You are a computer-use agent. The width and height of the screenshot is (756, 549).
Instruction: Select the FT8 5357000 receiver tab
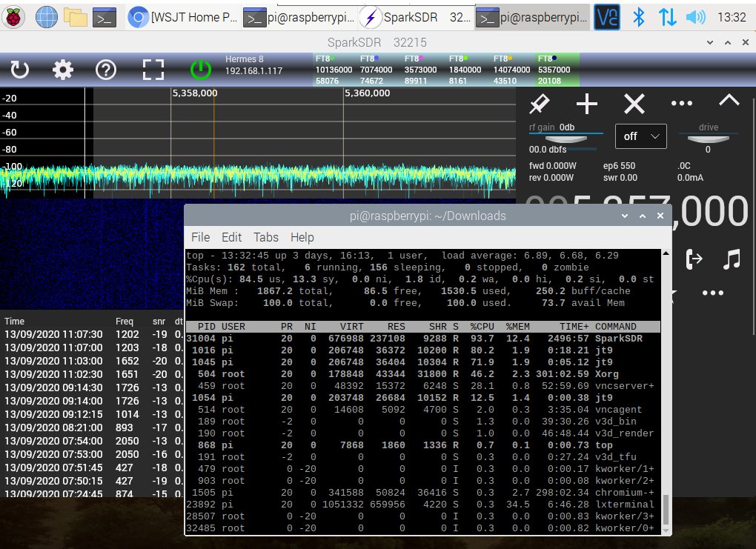coord(557,70)
